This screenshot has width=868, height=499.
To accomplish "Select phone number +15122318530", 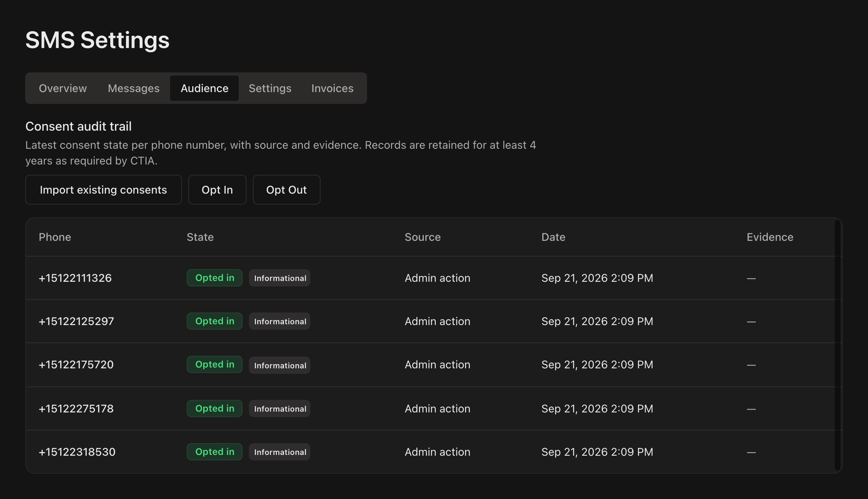I will [77, 452].
